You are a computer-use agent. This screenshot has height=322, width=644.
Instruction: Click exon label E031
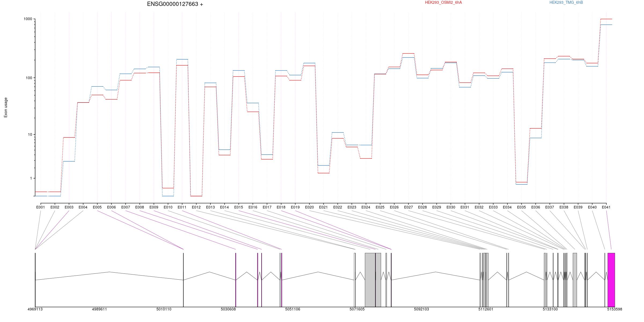(x=465, y=207)
